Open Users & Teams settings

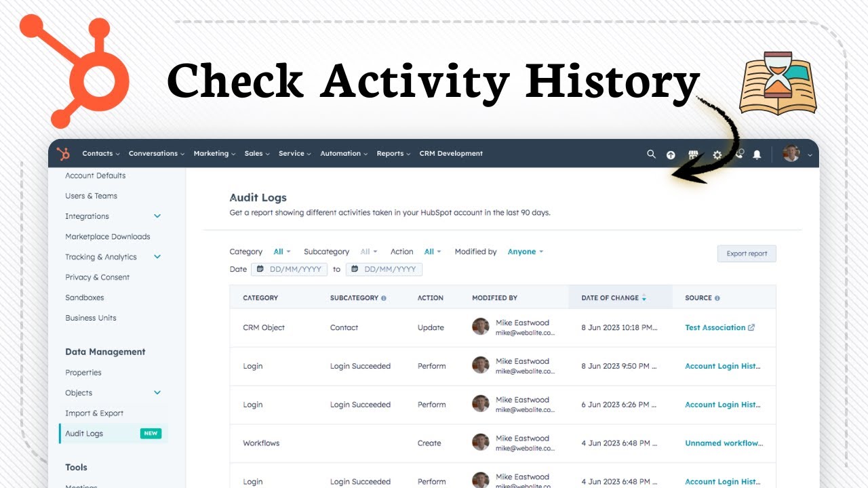click(91, 196)
